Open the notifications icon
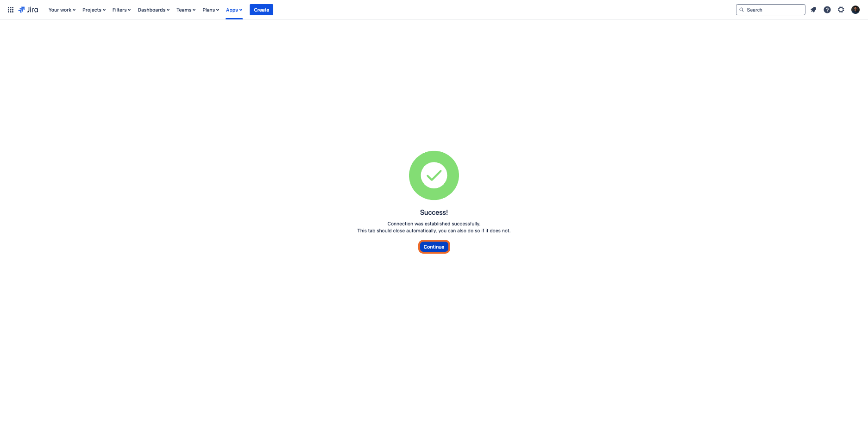Image resolution: width=868 pixels, height=424 pixels. click(x=813, y=10)
